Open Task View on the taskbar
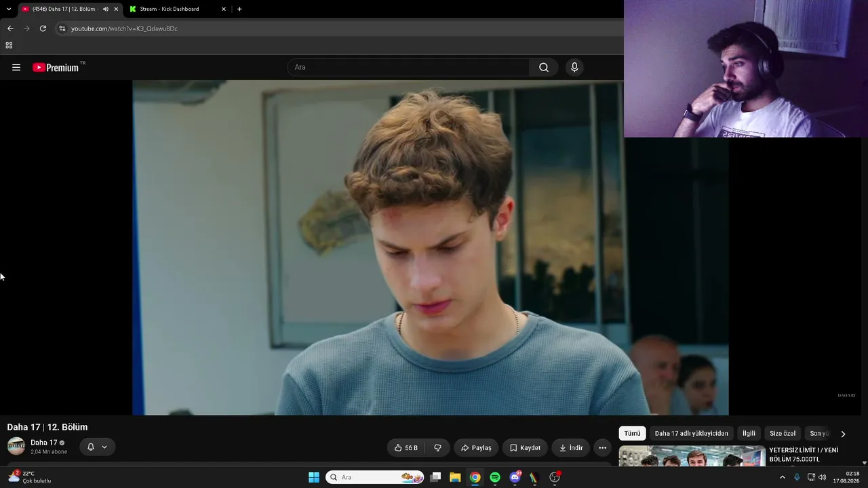 point(435,477)
